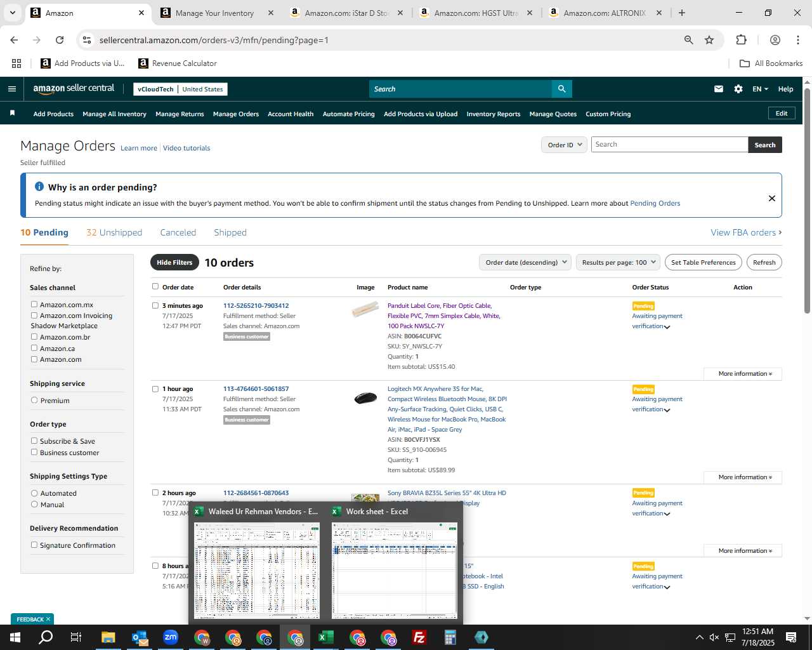Select checkbox for order 112-5265210-7903412
Viewport: 812px width, 650px height.
155,305
